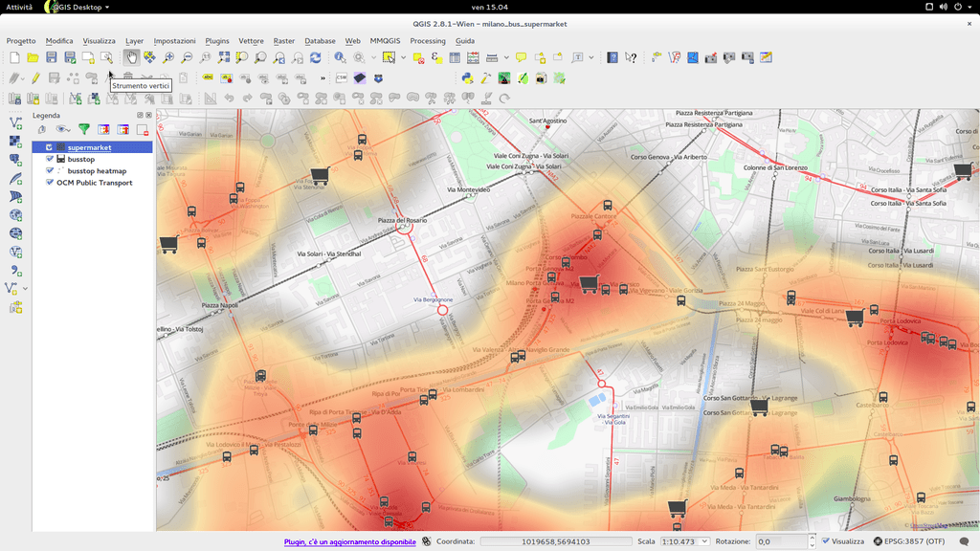
Task: Click the Collapse All legend icon
Action: click(123, 129)
